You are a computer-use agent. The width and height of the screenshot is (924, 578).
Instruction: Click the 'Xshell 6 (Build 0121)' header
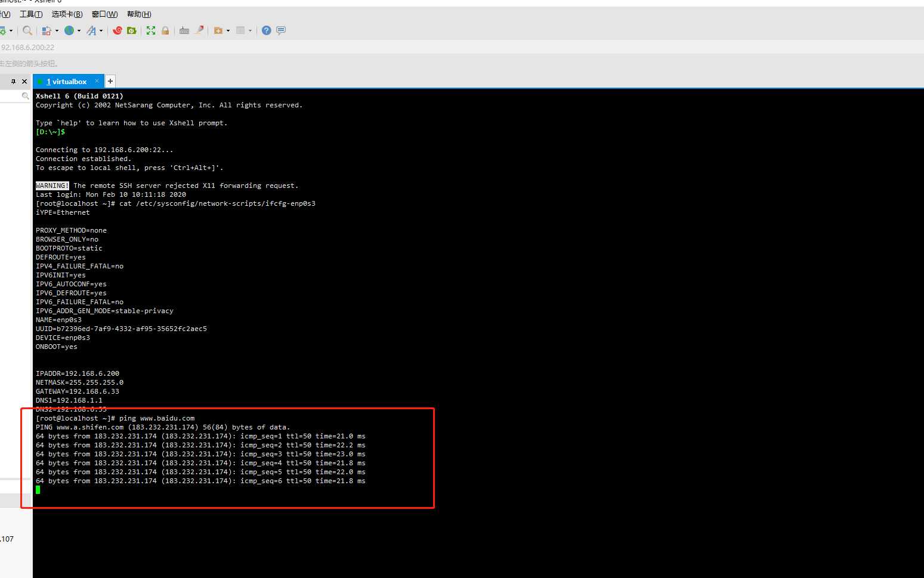(79, 96)
